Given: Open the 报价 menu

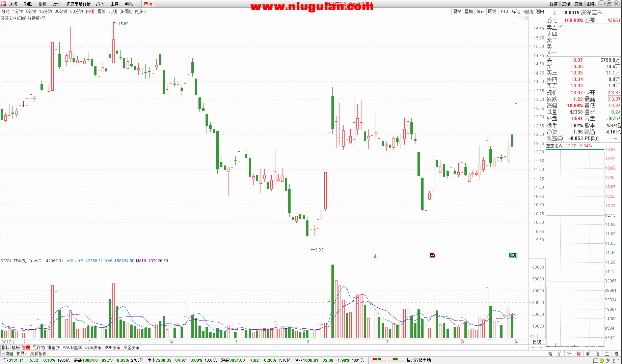Looking at the screenshot, I should coord(43,4).
